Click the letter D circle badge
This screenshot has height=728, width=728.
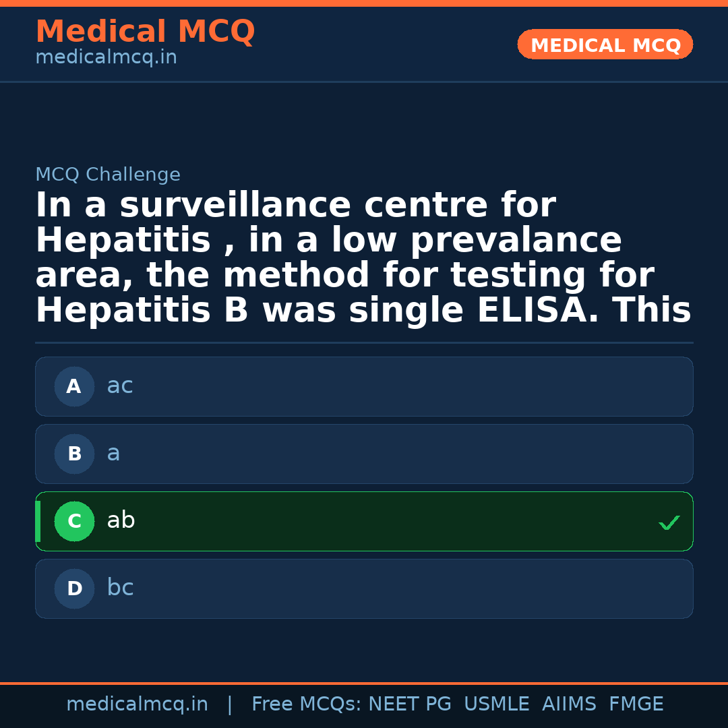pos(74,589)
